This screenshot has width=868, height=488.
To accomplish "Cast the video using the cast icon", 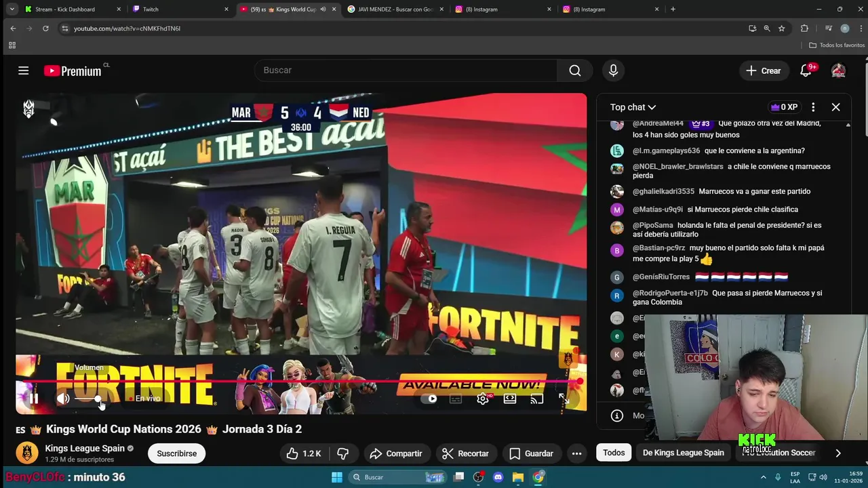I will [x=537, y=399].
